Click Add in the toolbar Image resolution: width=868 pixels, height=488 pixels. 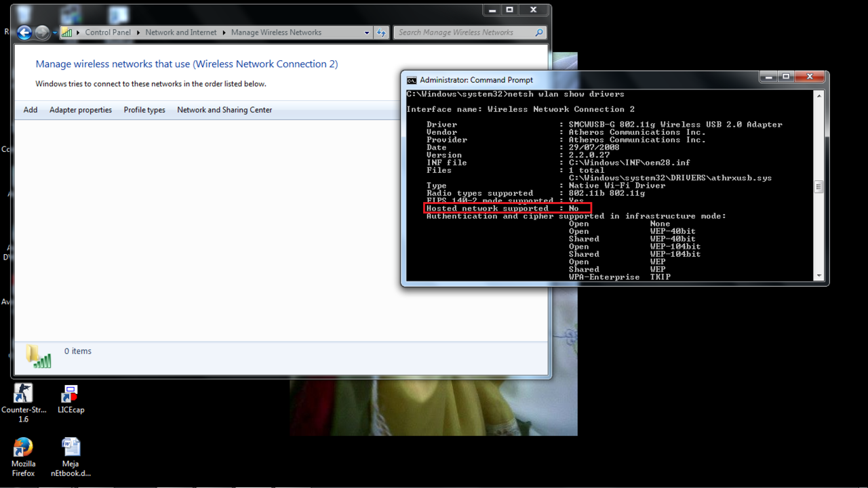tap(31, 110)
